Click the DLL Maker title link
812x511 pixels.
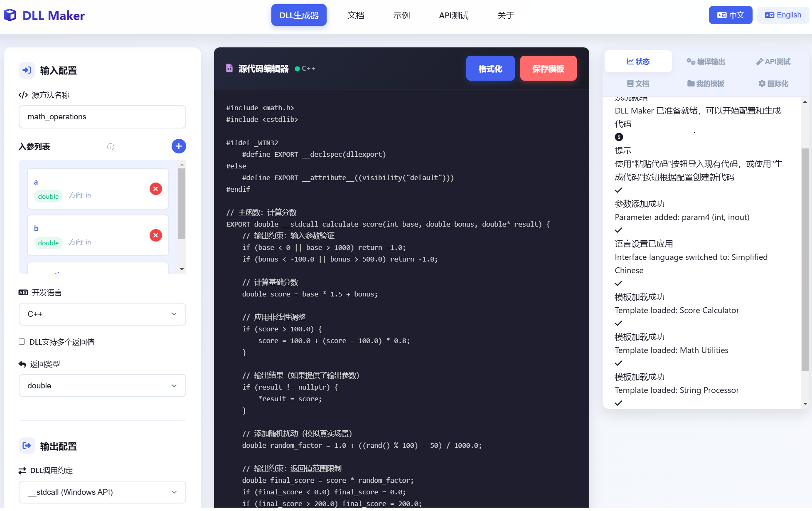[54, 16]
